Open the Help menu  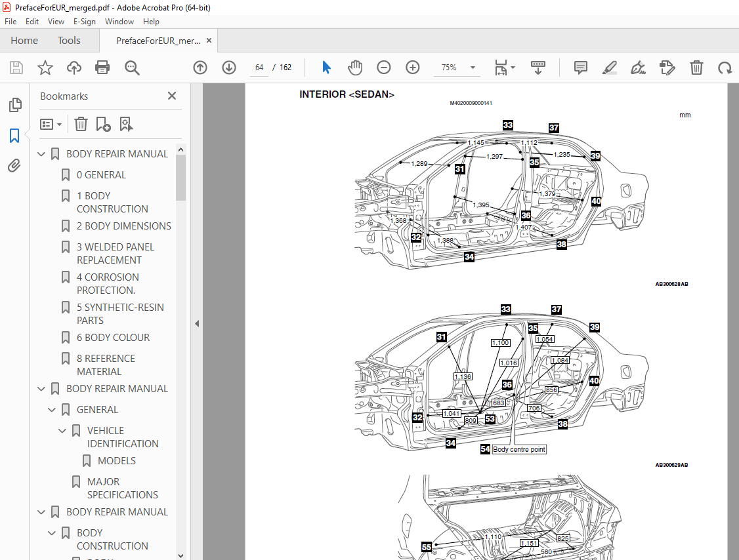click(152, 22)
